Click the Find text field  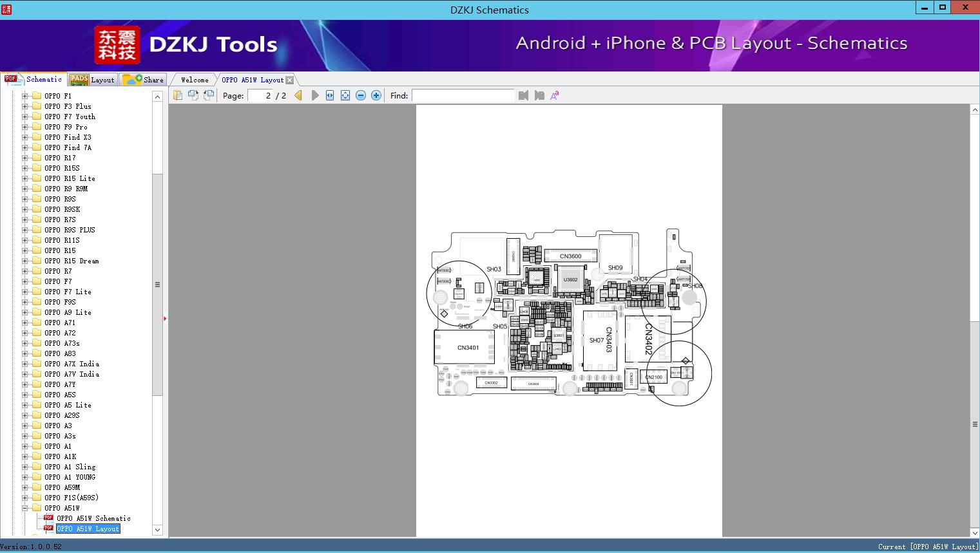(x=463, y=95)
